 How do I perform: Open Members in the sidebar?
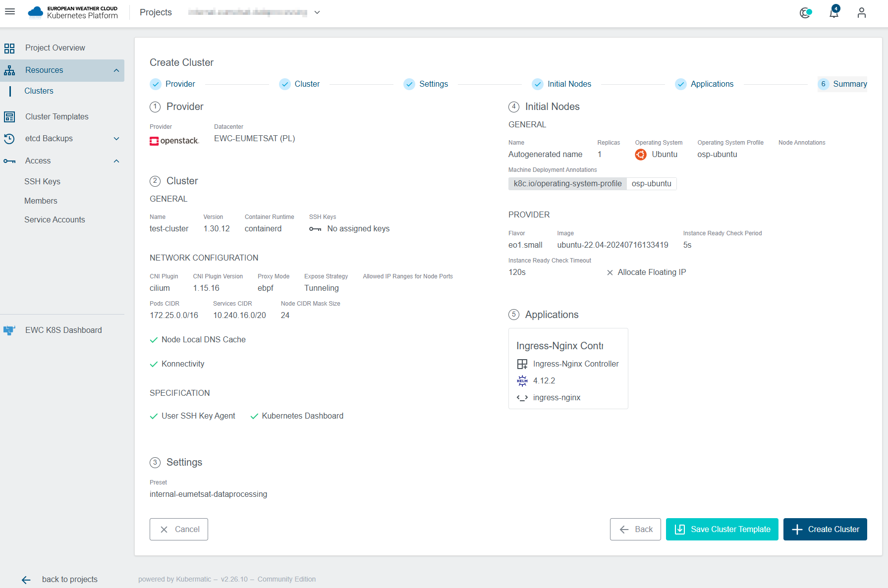(x=41, y=201)
